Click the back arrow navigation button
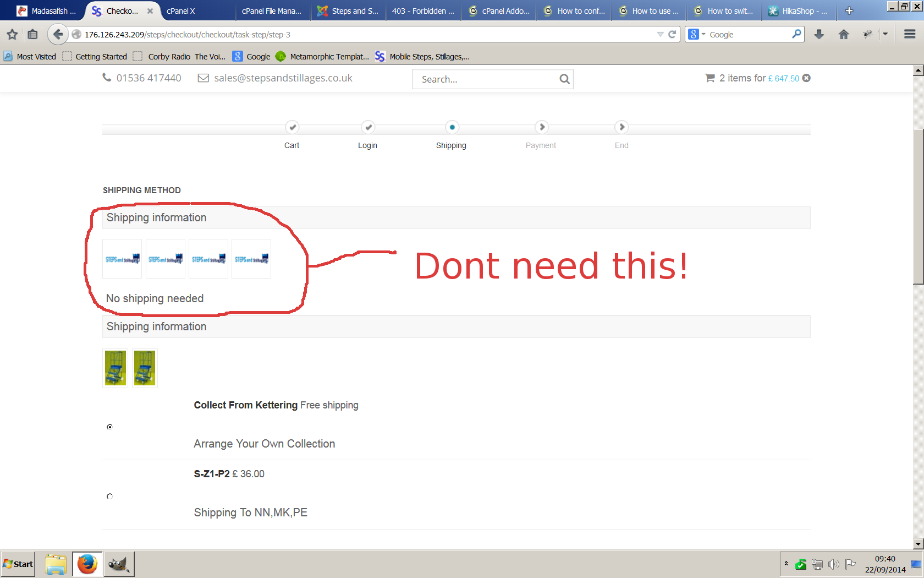924x578 pixels. [x=58, y=35]
